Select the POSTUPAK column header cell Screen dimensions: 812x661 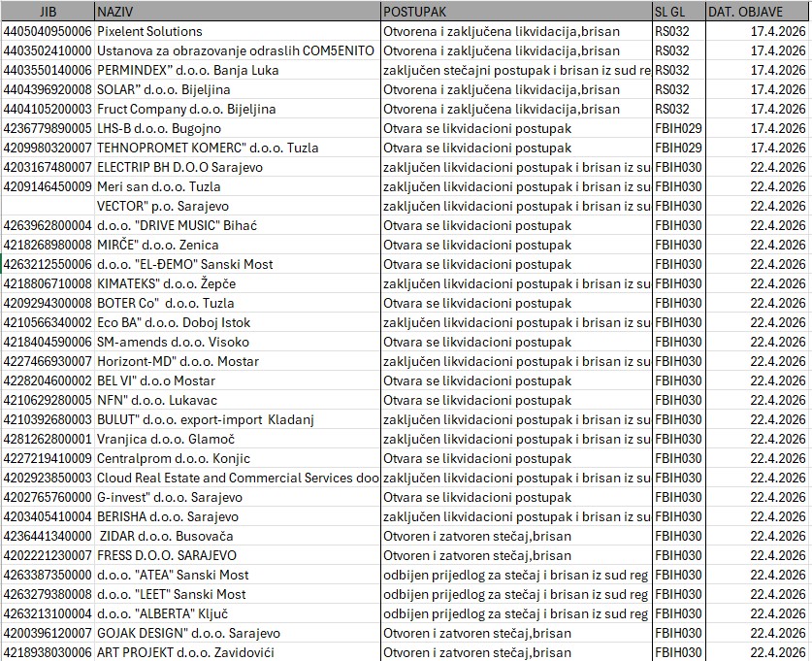click(515, 12)
